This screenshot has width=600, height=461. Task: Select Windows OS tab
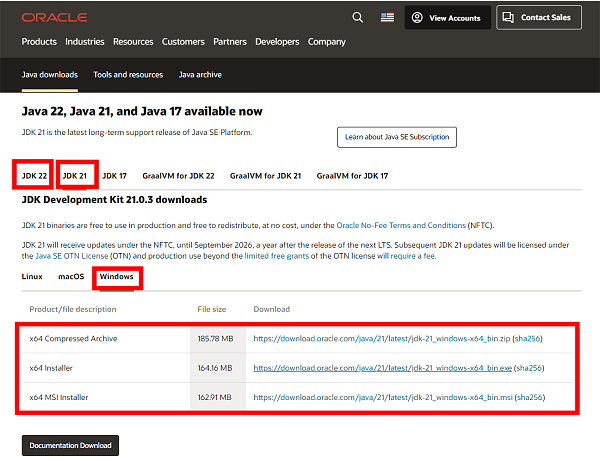pyautogui.click(x=116, y=277)
